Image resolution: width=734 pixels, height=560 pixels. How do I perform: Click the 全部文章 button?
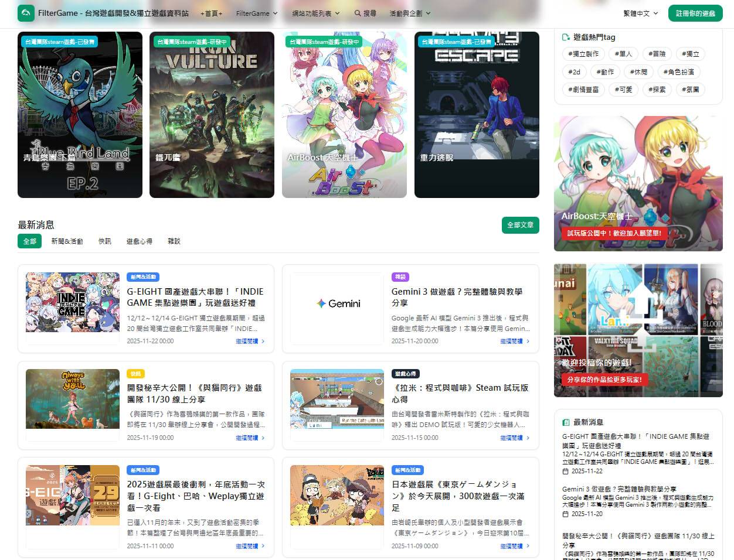pos(520,225)
